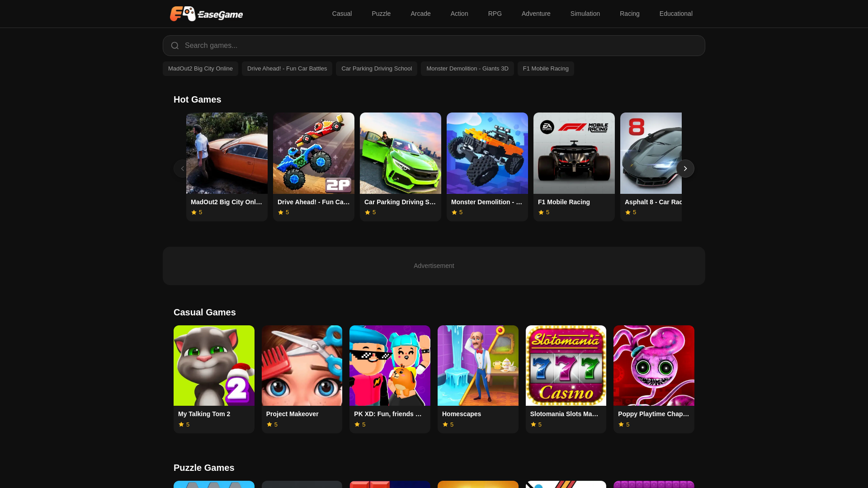Click the Asphalt 8 - Car Rac card title
The image size is (868, 488).
(x=653, y=202)
